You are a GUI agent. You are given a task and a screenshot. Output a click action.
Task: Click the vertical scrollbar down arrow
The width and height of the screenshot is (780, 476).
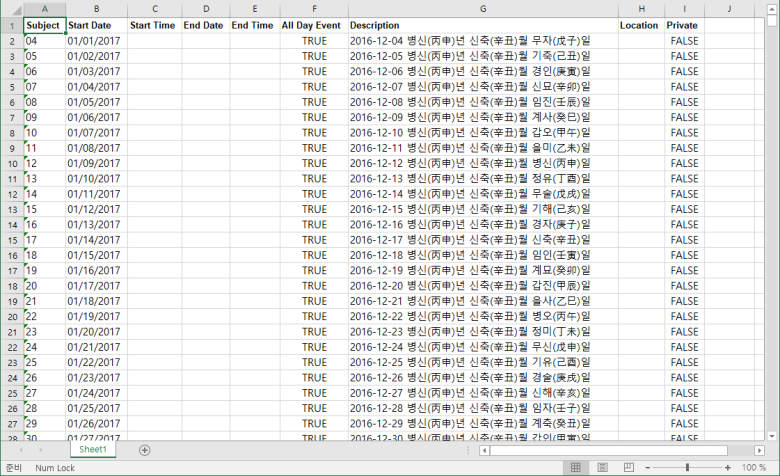click(772, 435)
